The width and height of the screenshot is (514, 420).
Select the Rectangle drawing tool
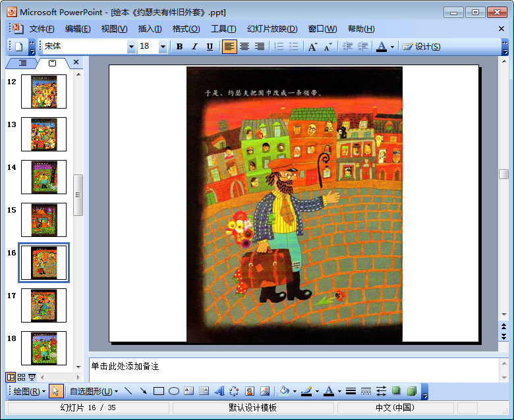pos(159,391)
